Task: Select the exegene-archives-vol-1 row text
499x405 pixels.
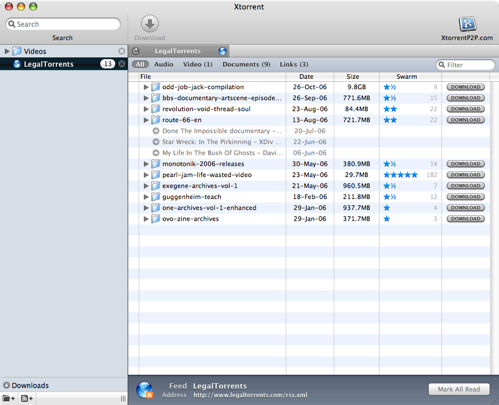Action: [x=200, y=186]
